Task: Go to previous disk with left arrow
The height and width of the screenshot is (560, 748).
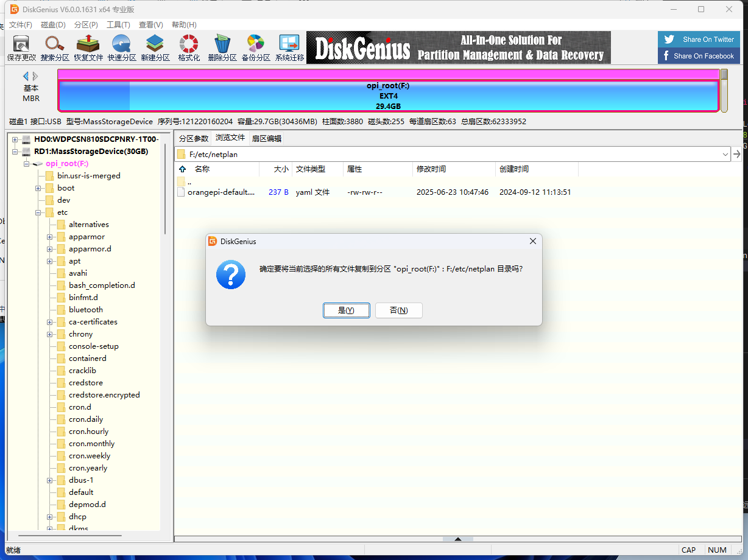Action: [26, 76]
